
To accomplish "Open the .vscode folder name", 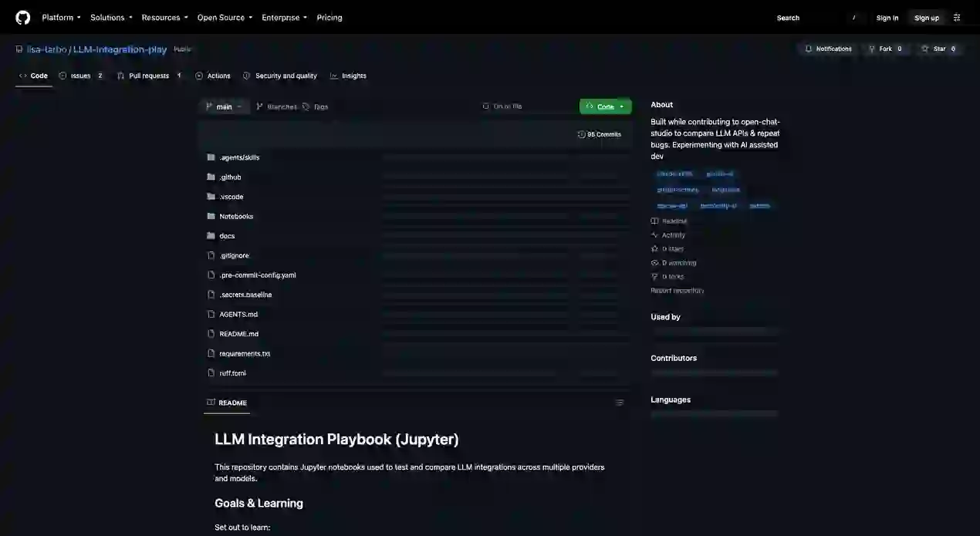I will click(x=231, y=197).
